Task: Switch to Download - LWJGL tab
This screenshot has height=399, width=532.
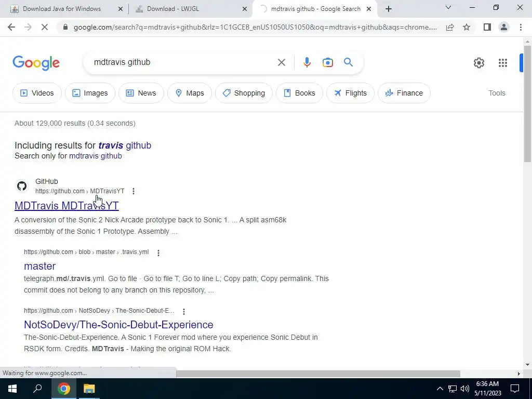Action: [172, 9]
